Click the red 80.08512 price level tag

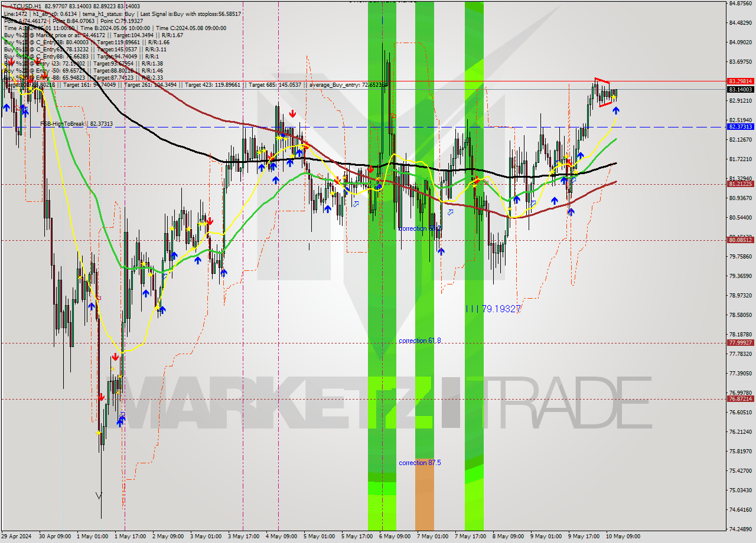pyautogui.click(x=740, y=240)
